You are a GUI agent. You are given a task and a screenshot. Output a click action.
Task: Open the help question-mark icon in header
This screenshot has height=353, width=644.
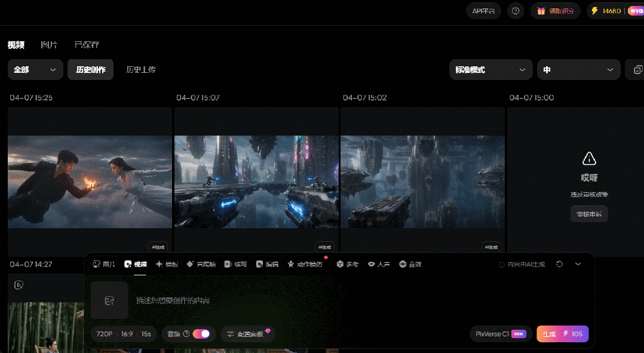tap(516, 11)
